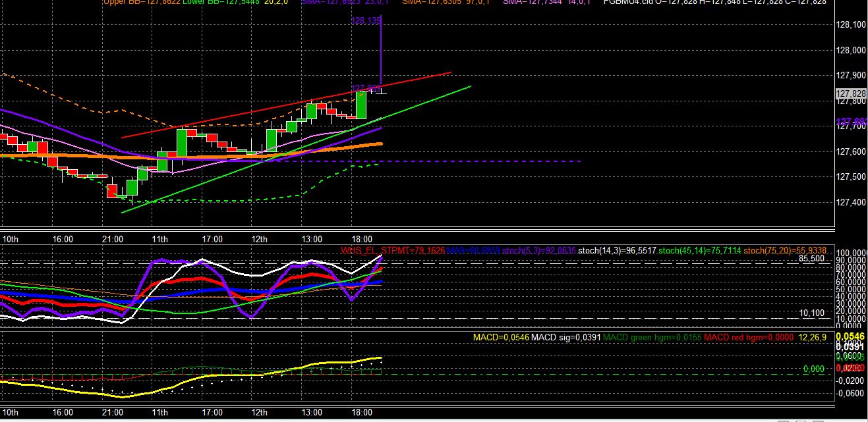The width and height of the screenshot is (868, 422).
Task: Click the 127,600 price axis label
Action: point(850,151)
